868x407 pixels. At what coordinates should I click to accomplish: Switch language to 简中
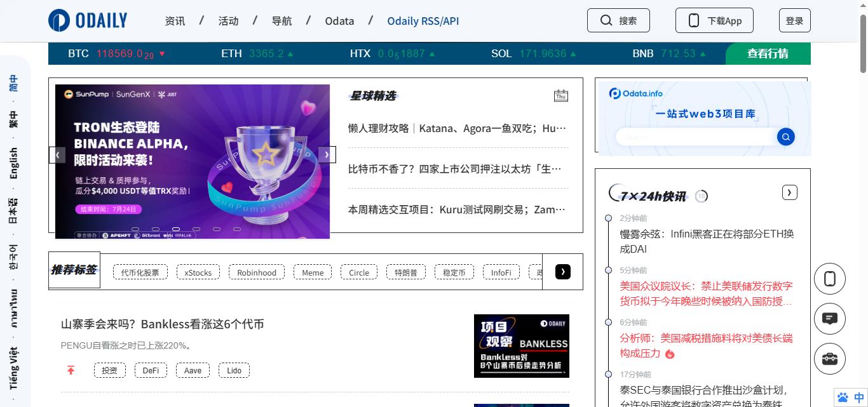(x=13, y=83)
